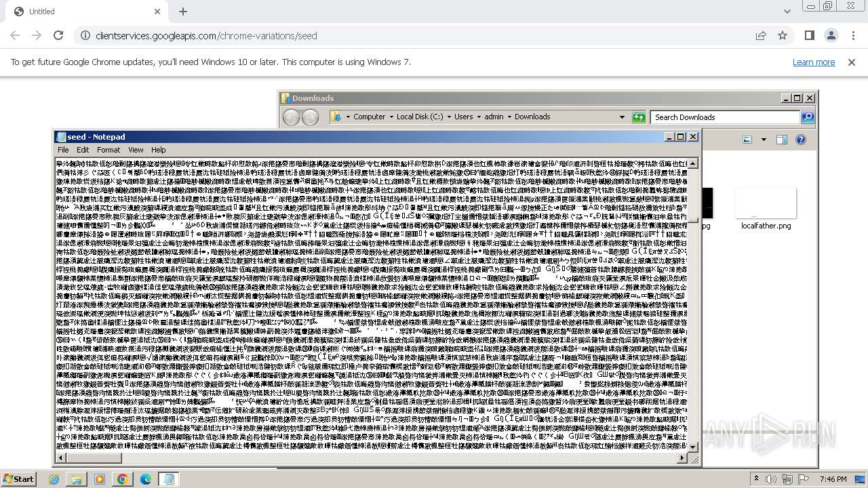Open Notepad Format menu

tap(108, 150)
